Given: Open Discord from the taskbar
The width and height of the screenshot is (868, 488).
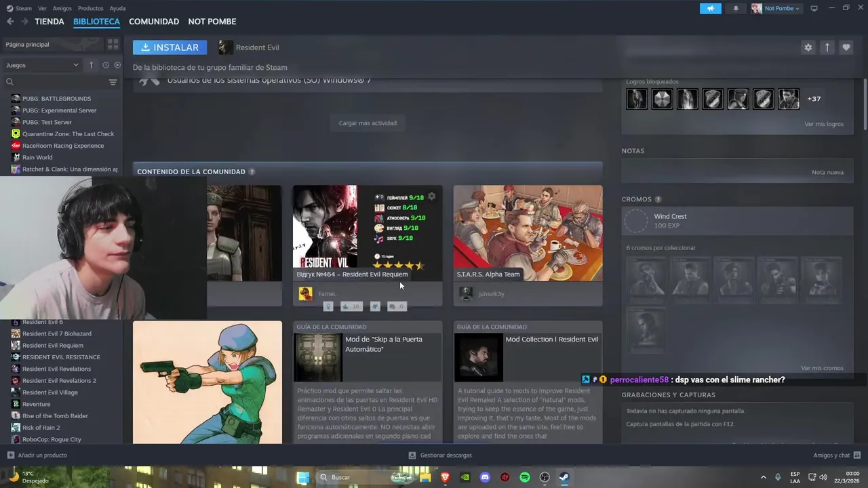Looking at the screenshot, I should tap(485, 477).
